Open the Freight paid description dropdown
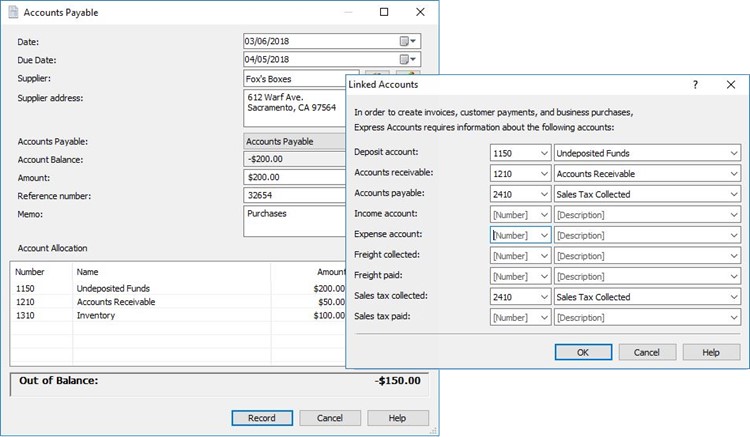750x437 pixels. (734, 276)
